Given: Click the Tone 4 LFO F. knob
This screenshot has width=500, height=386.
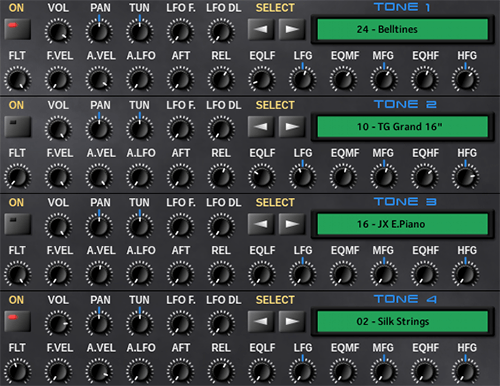Looking at the screenshot, I should tap(180, 323).
